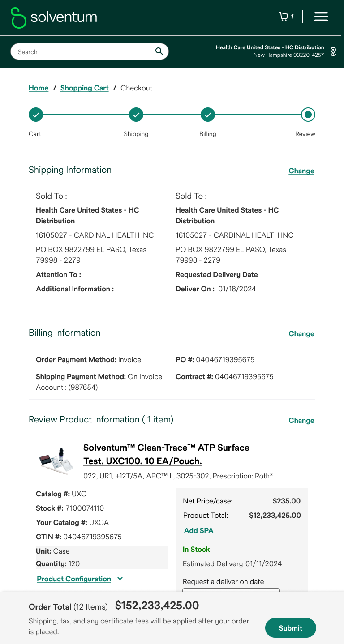Click the completed Cart step circle

click(x=36, y=115)
